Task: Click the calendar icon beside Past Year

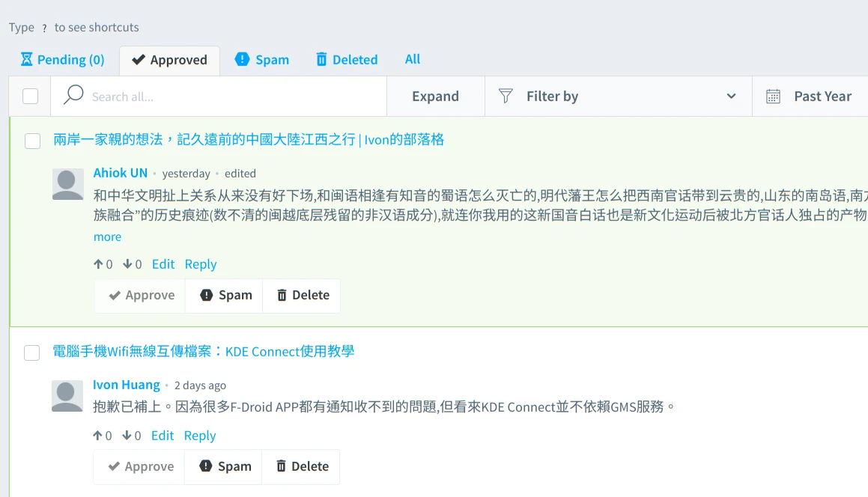Action: point(773,97)
